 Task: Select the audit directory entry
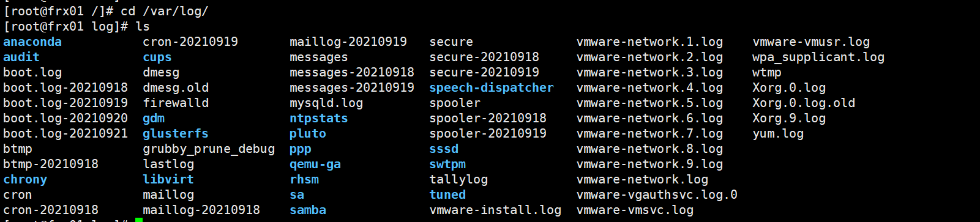pos(21,57)
